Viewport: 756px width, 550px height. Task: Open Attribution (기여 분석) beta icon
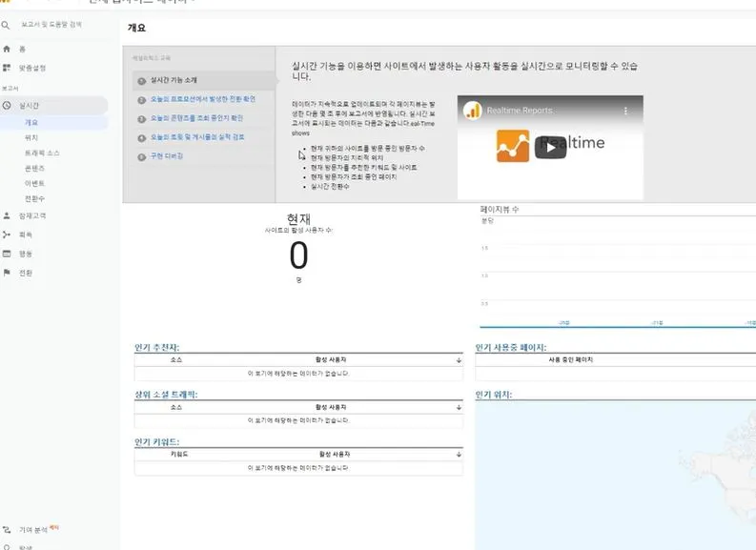7,529
